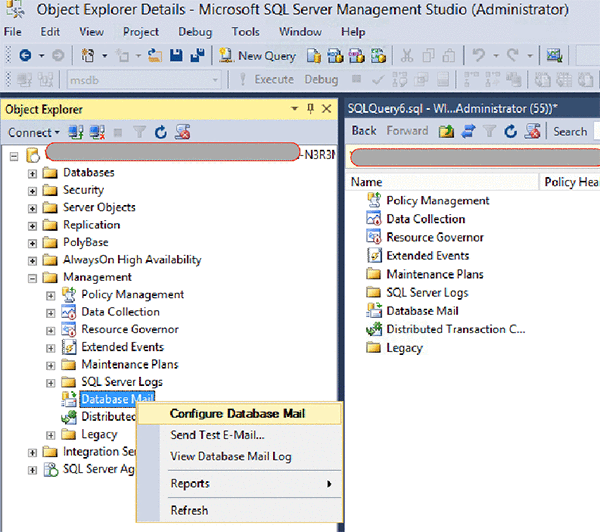This screenshot has width=600, height=532.
Task: Click the Disconnect icon in Object Explorer
Action: click(x=97, y=132)
